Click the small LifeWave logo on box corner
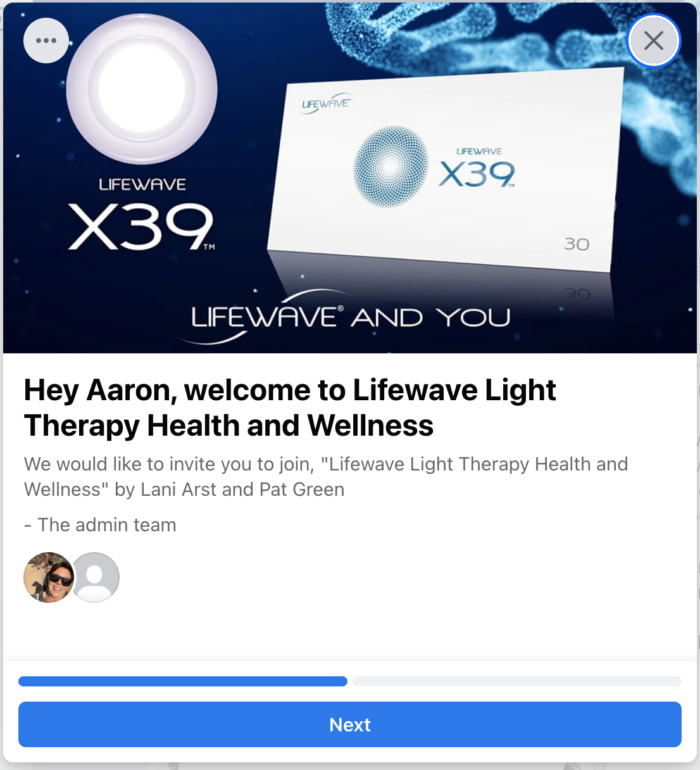Screen dimensions: 700x770 [x=326, y=103]
